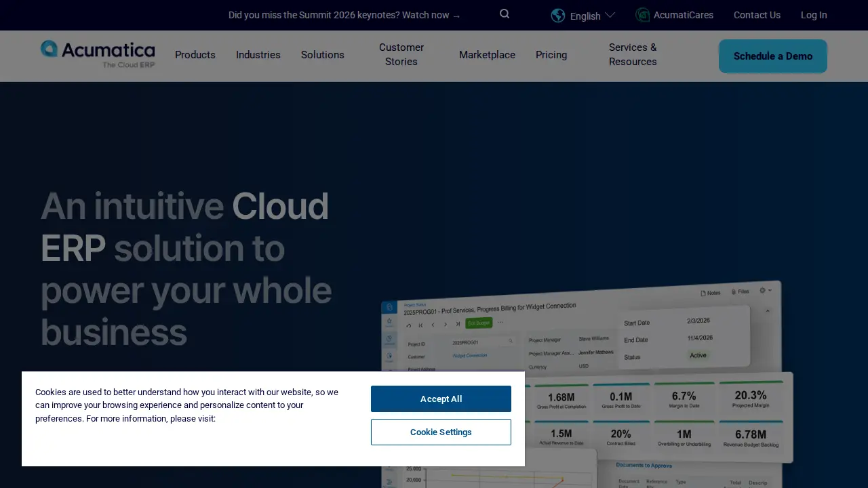Click Log In
Viewport: 868px width, 488px height.
click(814, 15)
